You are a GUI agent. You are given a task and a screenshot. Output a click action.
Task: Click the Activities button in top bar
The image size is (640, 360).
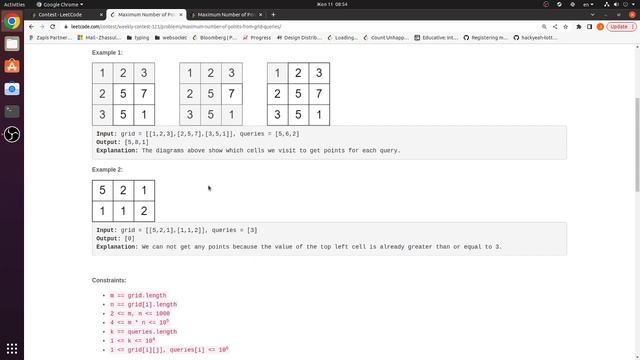point(14,4)
